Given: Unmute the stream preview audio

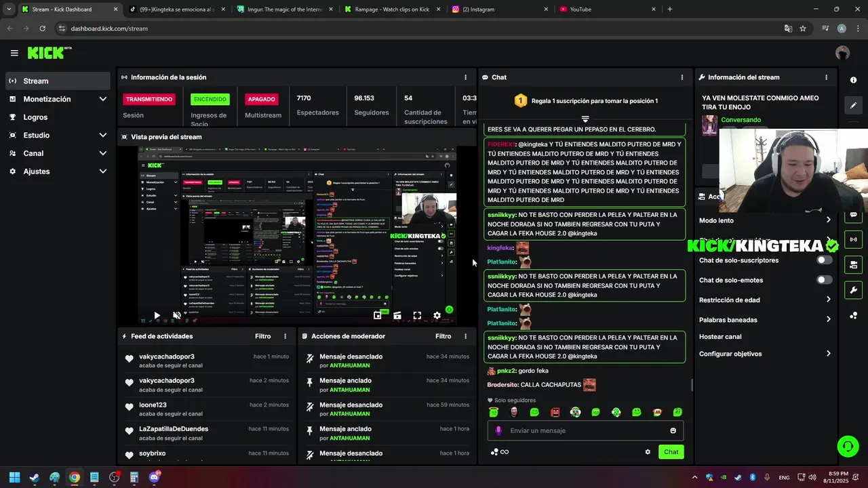Looking at the screenshot, I should click(177, 315).
